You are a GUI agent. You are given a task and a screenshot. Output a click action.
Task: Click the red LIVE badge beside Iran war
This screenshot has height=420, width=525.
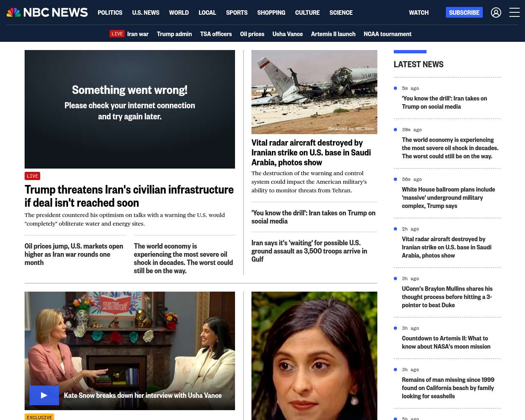[x=117, y=34]
